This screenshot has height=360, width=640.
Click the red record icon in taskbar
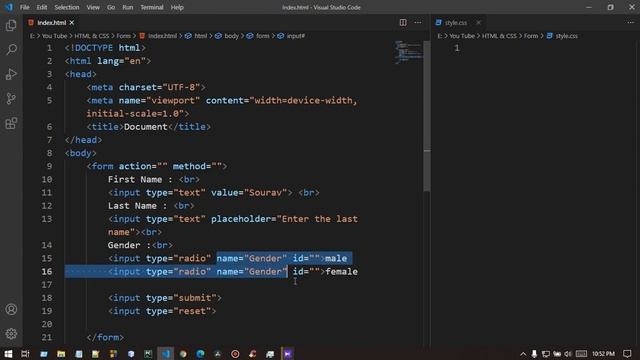click(x=235, y=354)
